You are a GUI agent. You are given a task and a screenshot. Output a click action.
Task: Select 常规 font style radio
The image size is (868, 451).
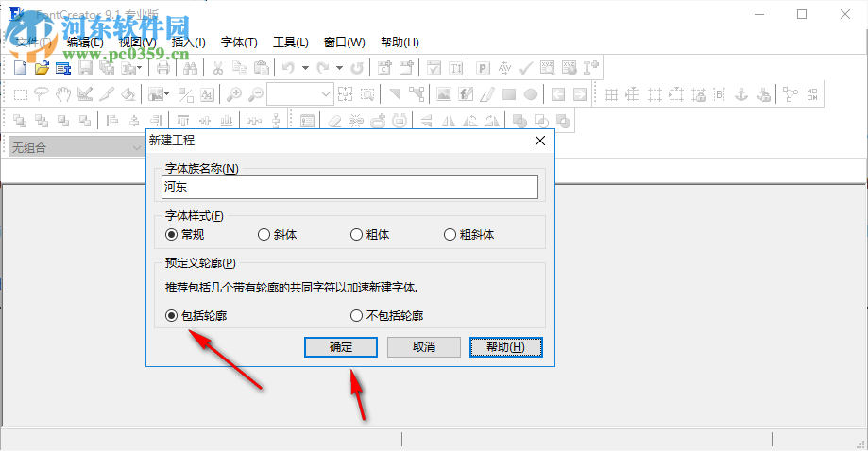tap(184, 234)
